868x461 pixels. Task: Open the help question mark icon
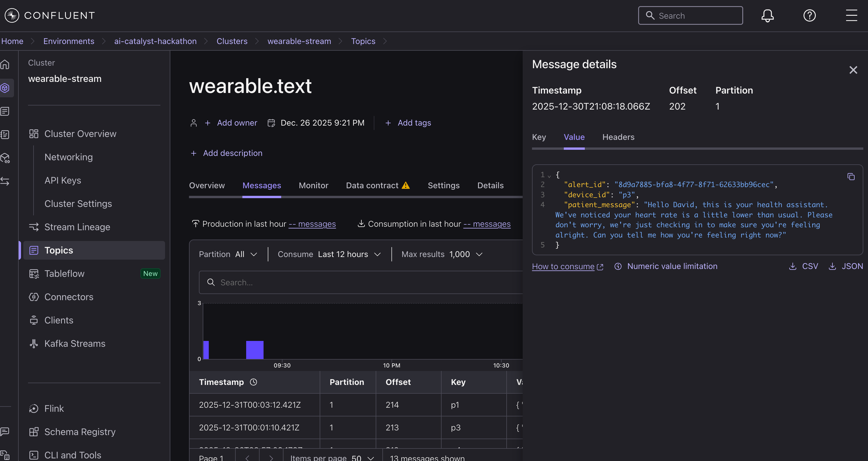[809, 15]
